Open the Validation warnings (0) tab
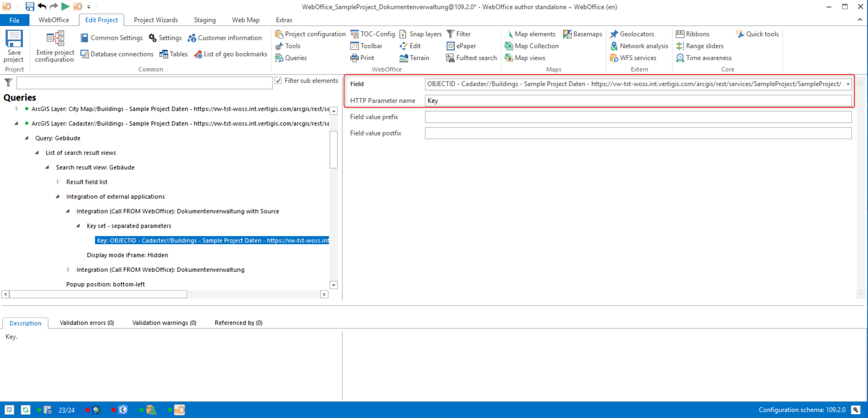 164,322
